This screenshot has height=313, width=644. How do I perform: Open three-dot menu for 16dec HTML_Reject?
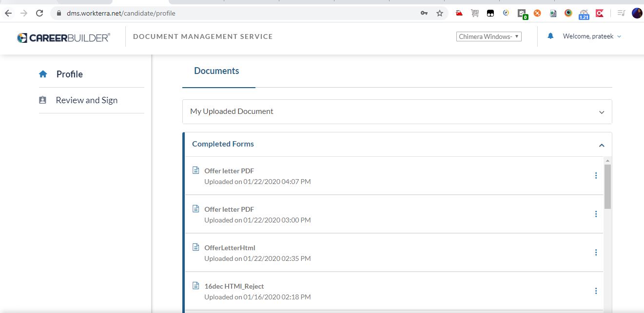596,291
